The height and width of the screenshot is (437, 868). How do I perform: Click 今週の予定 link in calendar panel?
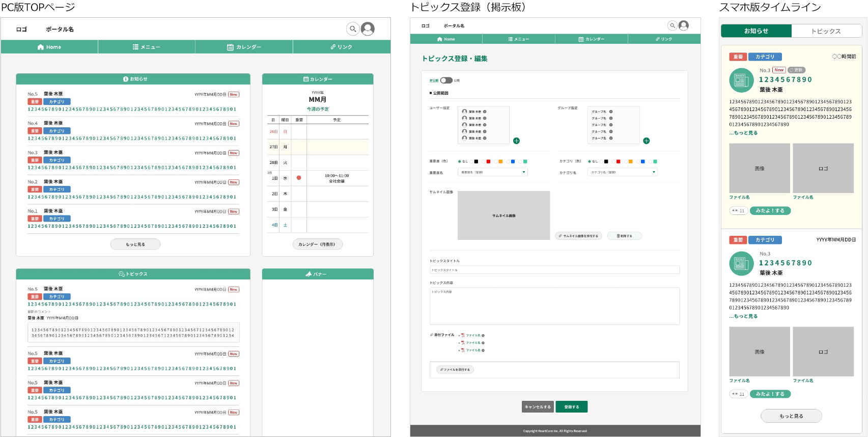(x=318, y=109)
